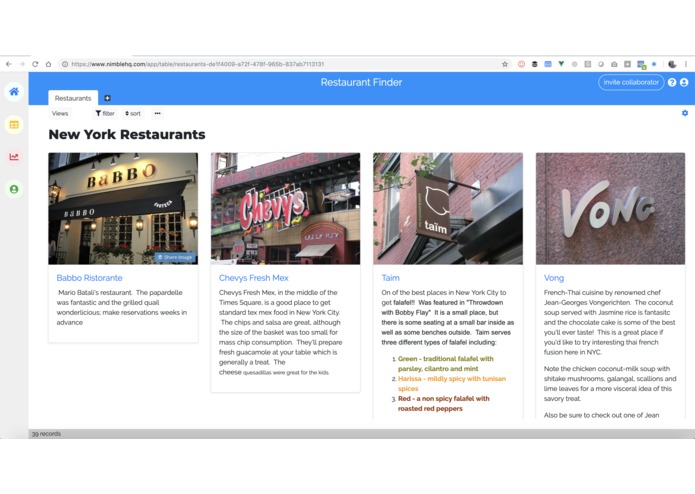Screen dimensions: 695x494
Task: Open the blue grid extension icon
Action: [x=548, y=64]
